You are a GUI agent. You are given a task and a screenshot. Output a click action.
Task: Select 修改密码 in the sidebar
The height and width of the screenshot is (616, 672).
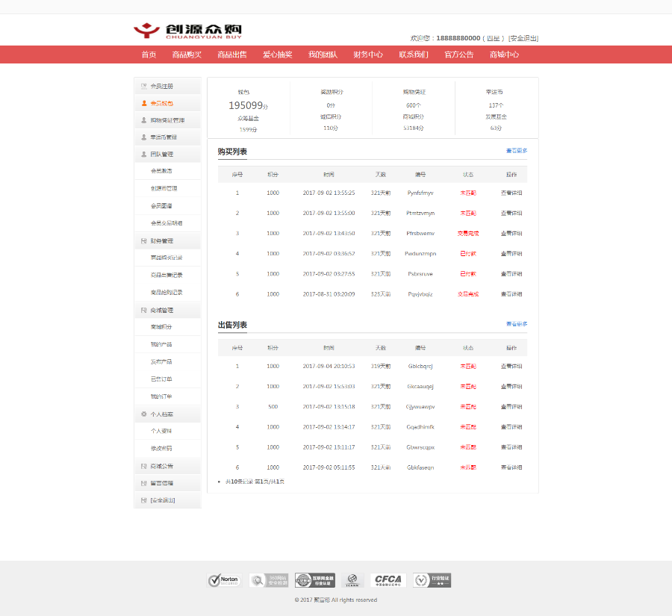(161, 449)
